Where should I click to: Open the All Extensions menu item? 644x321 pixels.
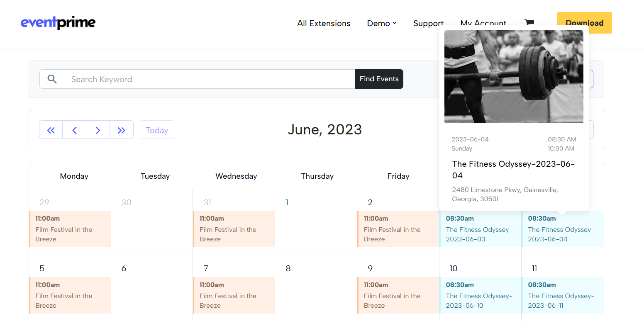[x=324, y=23]
